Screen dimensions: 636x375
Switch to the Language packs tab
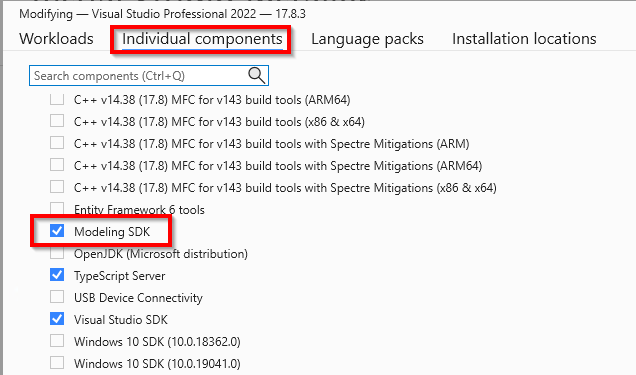(x=367, y=39)
